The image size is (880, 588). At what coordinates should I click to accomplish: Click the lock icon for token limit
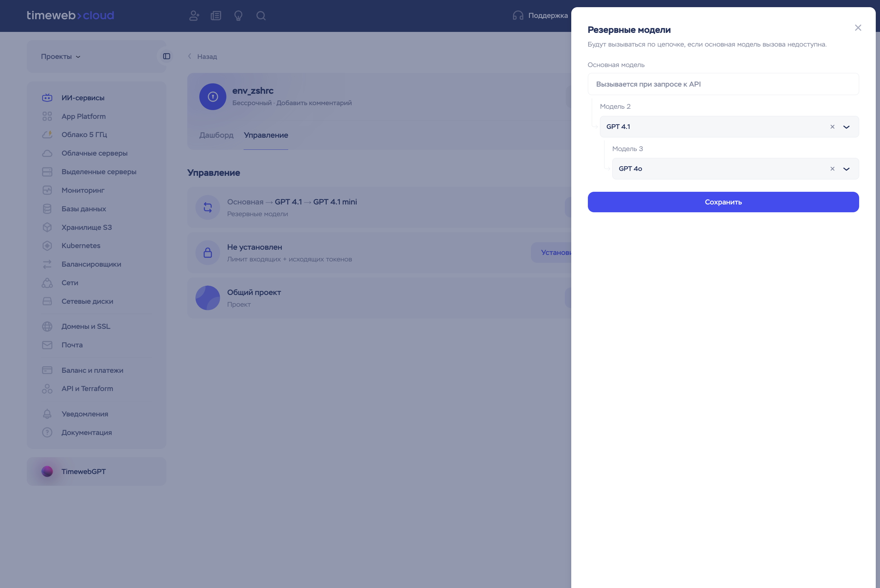pyautogui.click(x=208, y=253)
